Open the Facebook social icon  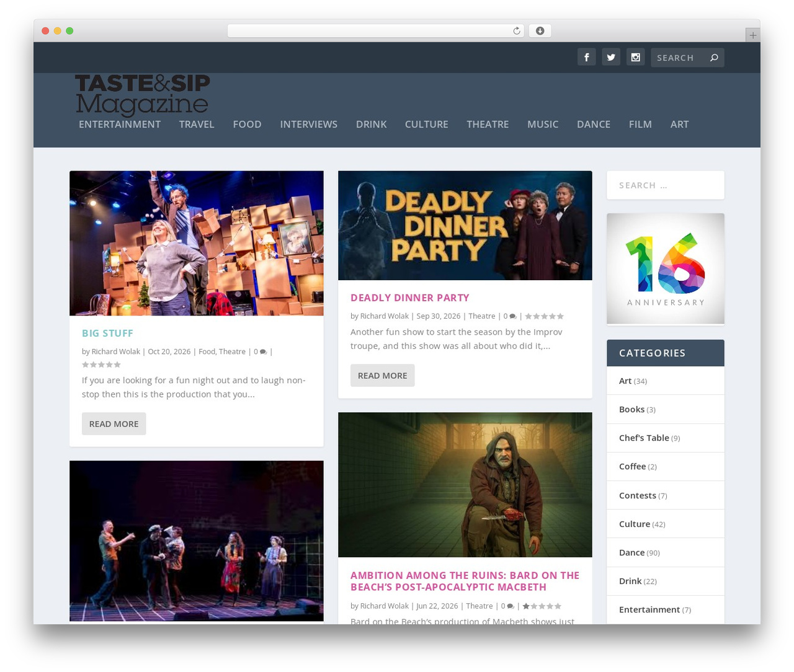587,57
